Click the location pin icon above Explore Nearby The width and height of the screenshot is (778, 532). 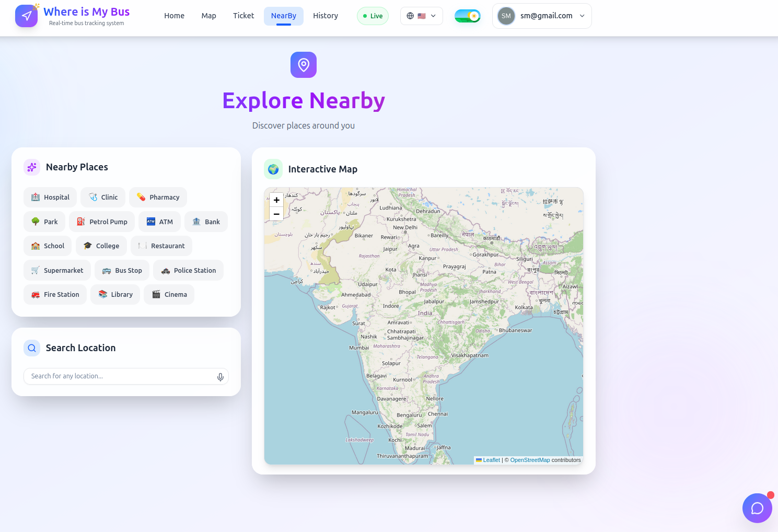[304, 65]
